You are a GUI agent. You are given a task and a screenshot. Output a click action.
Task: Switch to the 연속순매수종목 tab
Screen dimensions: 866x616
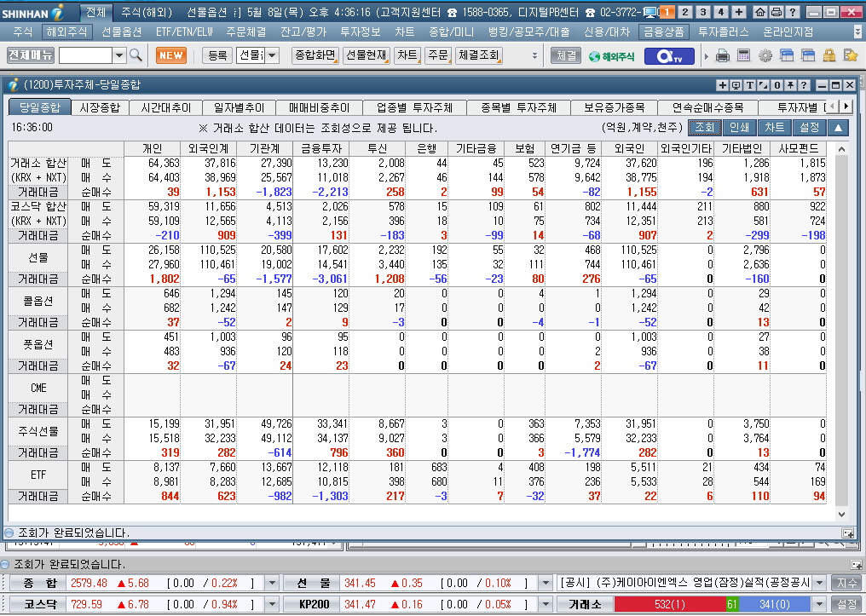tap(708, 107)
